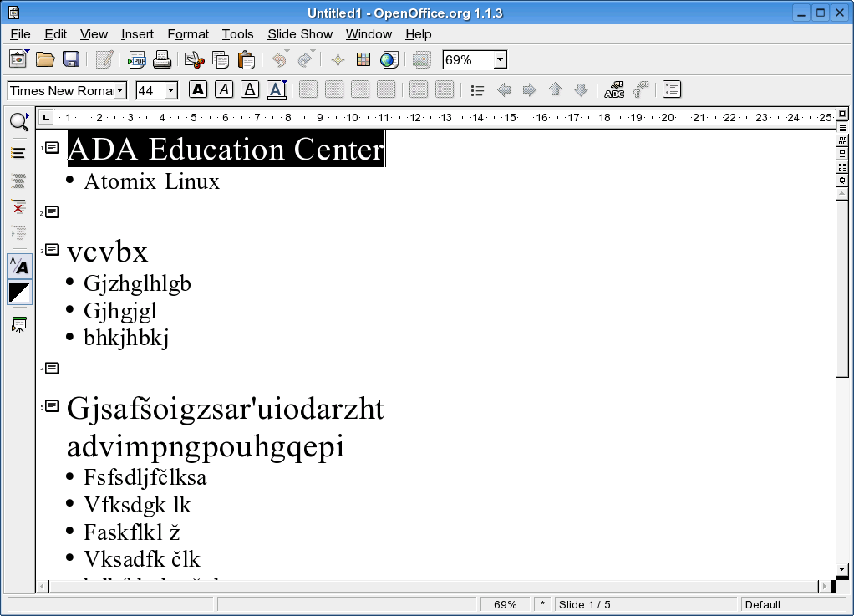
Task: Open the Window menu
Action: 369,34
